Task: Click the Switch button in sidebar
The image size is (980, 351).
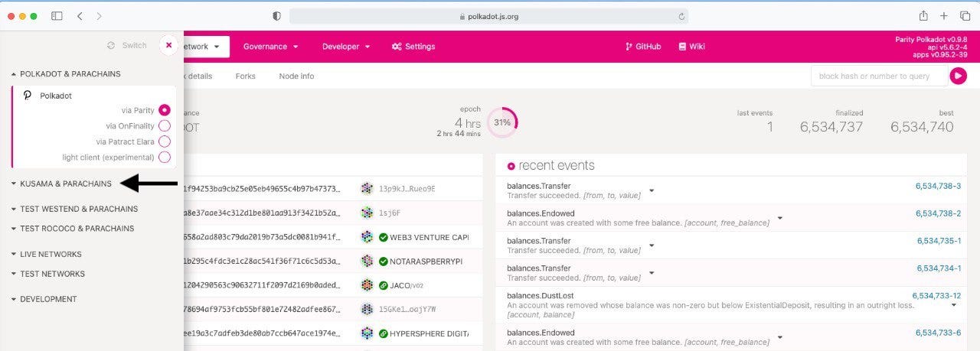Action: pos(128,45)
